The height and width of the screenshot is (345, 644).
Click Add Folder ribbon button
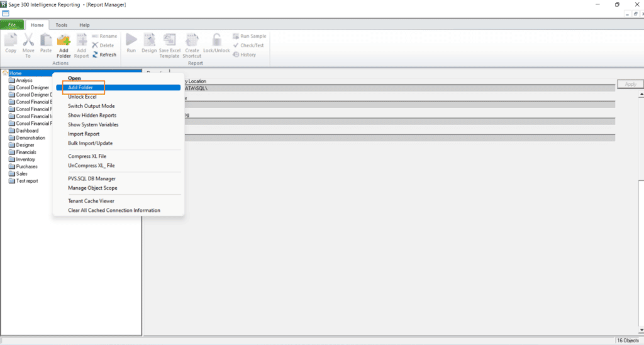click(64, 45)
